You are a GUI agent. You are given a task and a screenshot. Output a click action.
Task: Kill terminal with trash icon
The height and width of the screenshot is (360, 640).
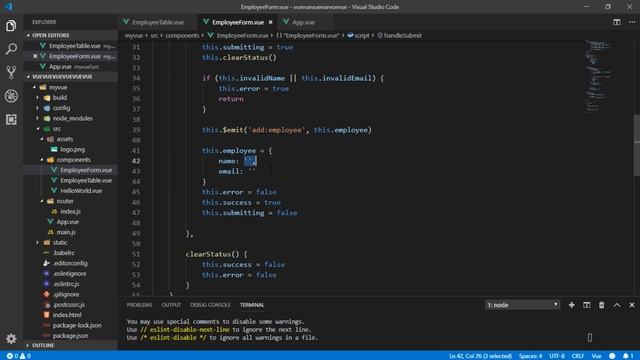(x=602, y=305)
